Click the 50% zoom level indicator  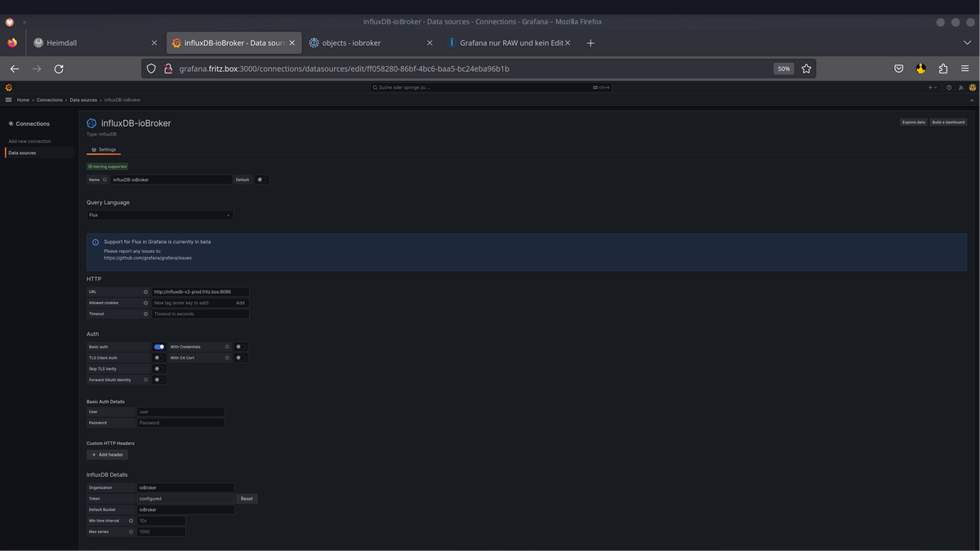784,69
